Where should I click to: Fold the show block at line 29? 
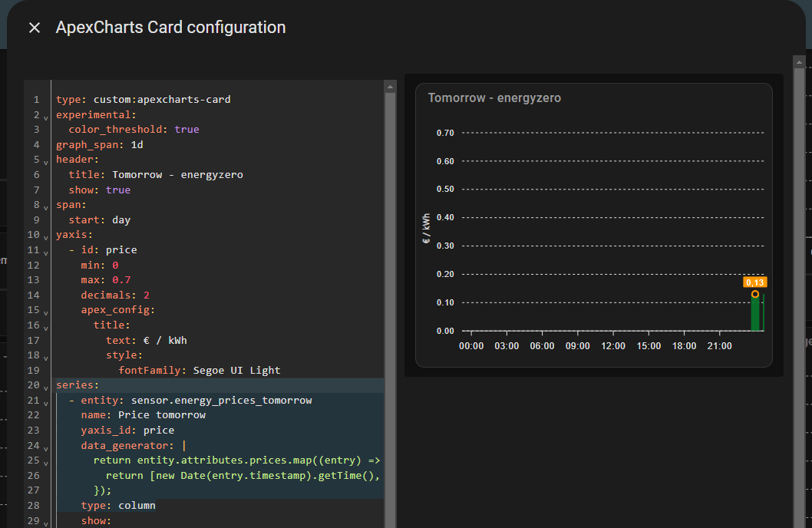point(45,524)
